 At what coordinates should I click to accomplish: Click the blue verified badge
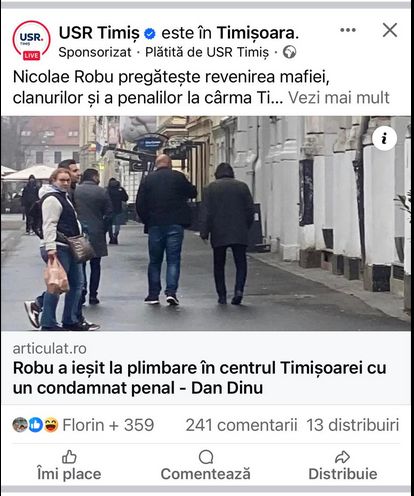pyautogui.click(x=150, y=33)
